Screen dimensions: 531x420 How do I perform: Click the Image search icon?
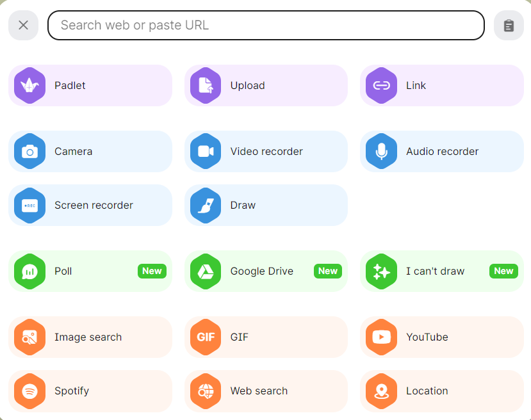(x=30, y=337)
